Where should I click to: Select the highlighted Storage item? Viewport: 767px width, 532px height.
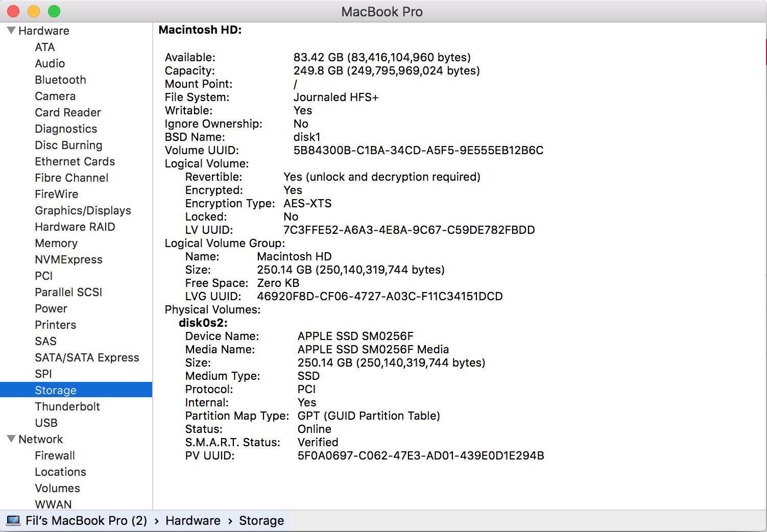tap(76, 390)
